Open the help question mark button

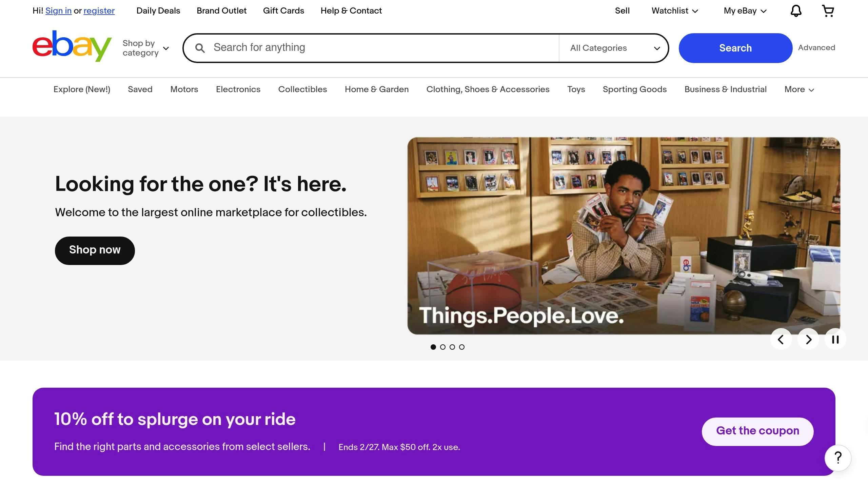pyautogui.click(x=838, y=458)
